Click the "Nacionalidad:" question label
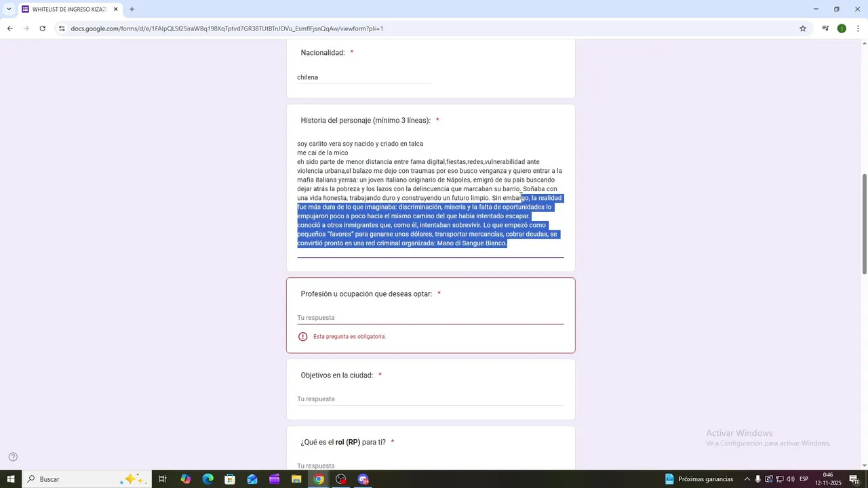Viewport: 868px width, 488px height. (x=323, y=53)
